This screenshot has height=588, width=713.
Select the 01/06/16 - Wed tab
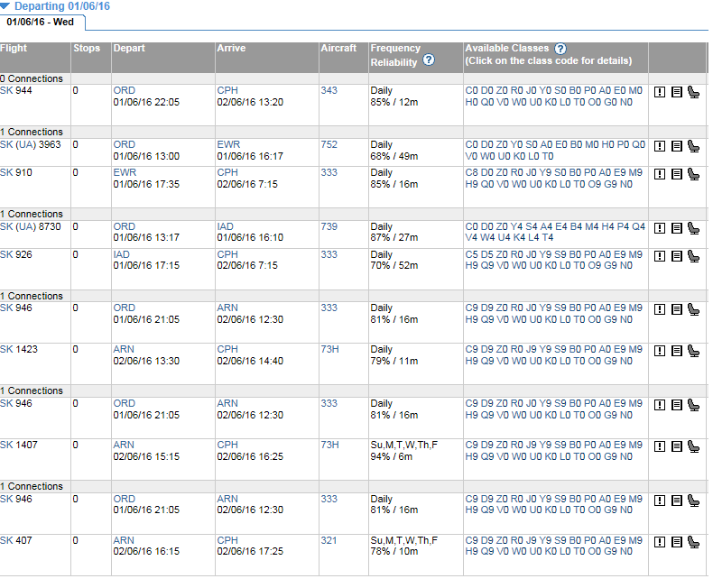(42, 21)
